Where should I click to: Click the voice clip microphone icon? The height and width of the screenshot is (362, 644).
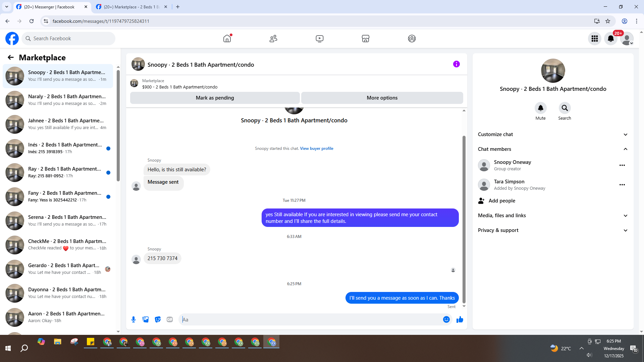[133, 319]
